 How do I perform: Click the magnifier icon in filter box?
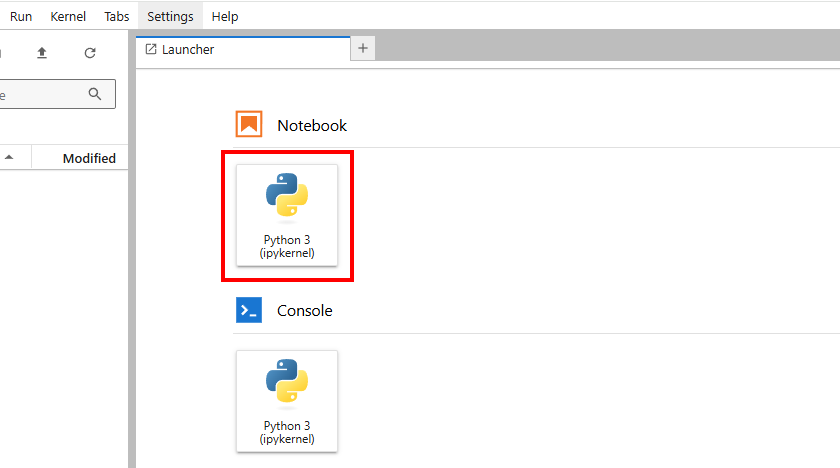(x=95, y=94)
